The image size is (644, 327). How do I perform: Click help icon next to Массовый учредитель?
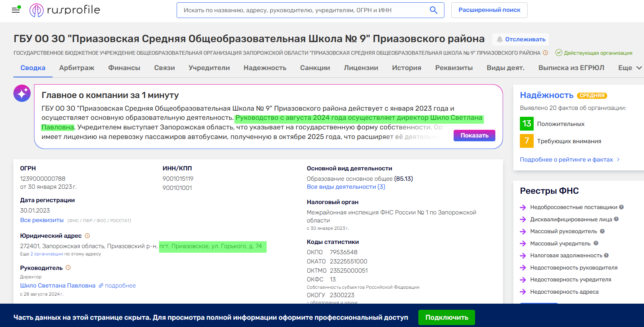[596, 243]
